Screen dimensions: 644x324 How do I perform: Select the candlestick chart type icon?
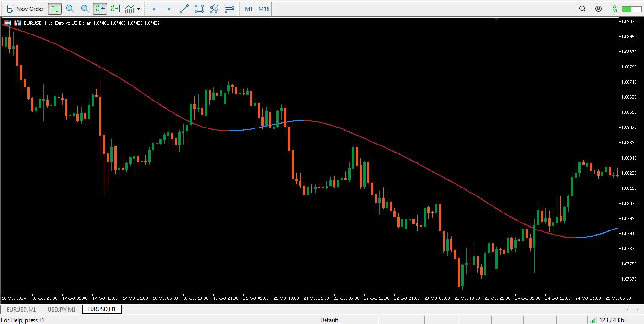pyautogui.click(x=55, y=9)
